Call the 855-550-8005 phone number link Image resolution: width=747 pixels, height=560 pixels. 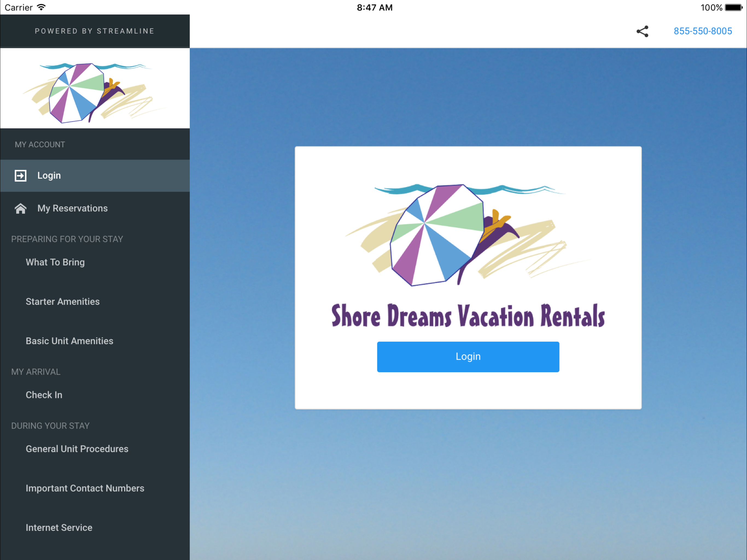(703, 31)
